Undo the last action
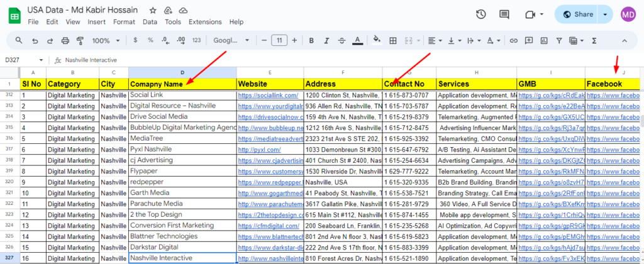 tap(35, 40)
